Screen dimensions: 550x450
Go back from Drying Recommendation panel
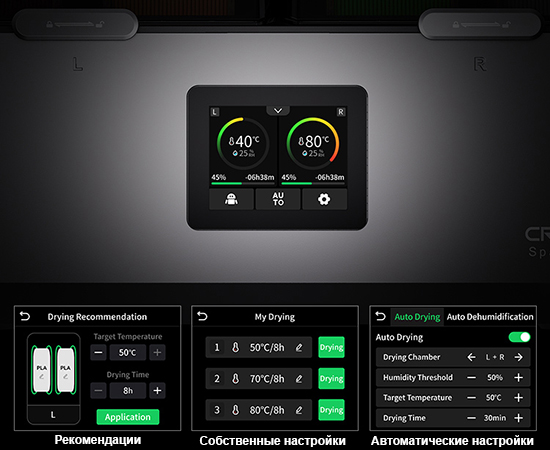click(25, 316)
